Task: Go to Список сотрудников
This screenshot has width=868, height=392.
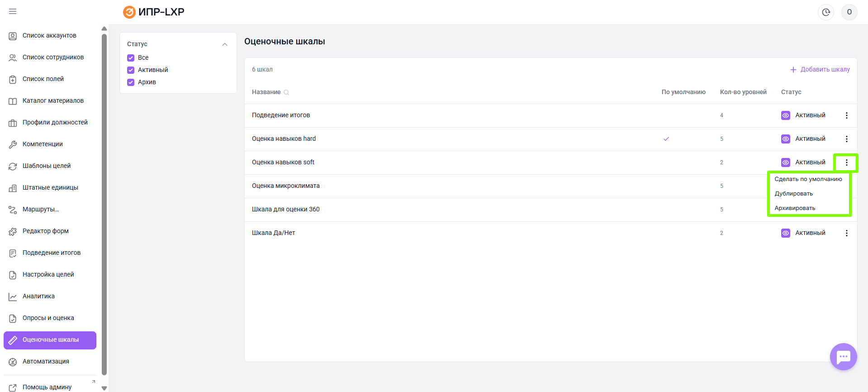Action: (50, 57)
